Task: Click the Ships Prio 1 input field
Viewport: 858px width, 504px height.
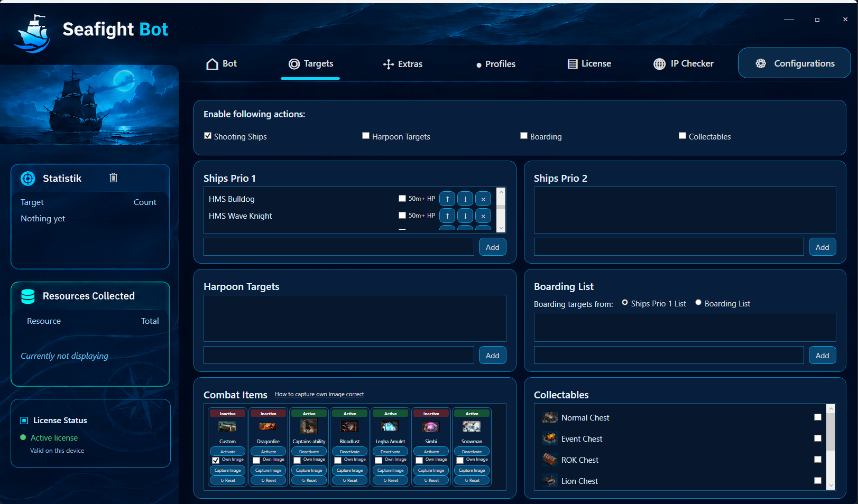Action: [339, 247]
